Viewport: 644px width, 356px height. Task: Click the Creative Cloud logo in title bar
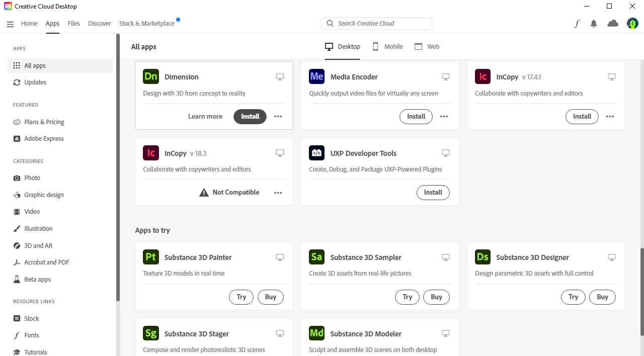[x=8, y=6]
